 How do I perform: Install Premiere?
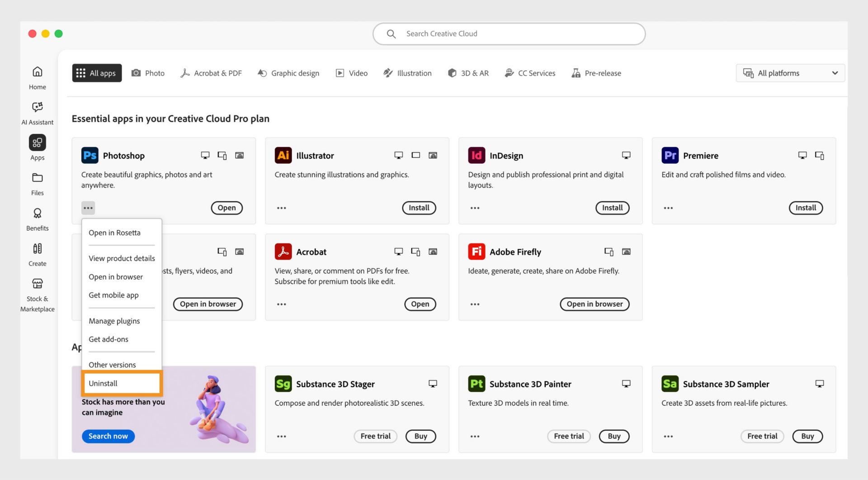[x=806, y=208]
